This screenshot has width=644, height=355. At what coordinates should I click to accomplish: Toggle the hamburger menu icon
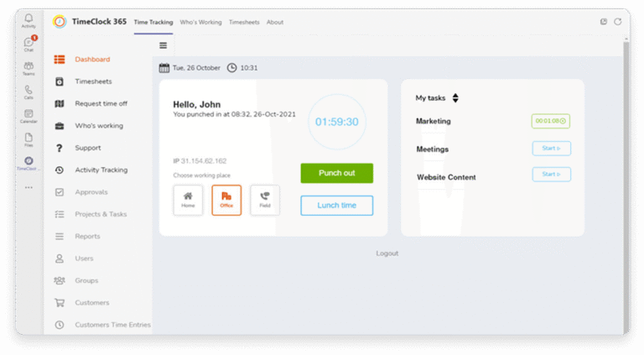163,45
